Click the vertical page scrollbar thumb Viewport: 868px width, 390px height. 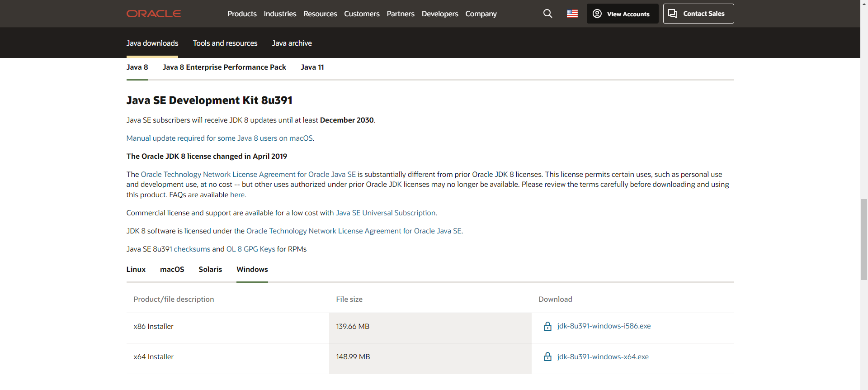click(864, 239)
